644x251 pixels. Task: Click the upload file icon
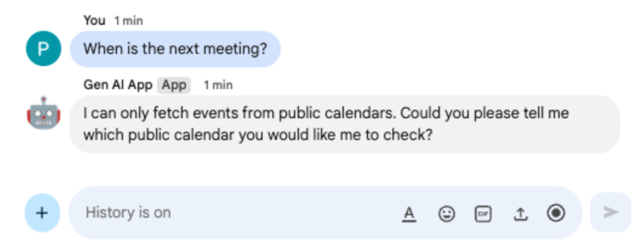(520, 213)
